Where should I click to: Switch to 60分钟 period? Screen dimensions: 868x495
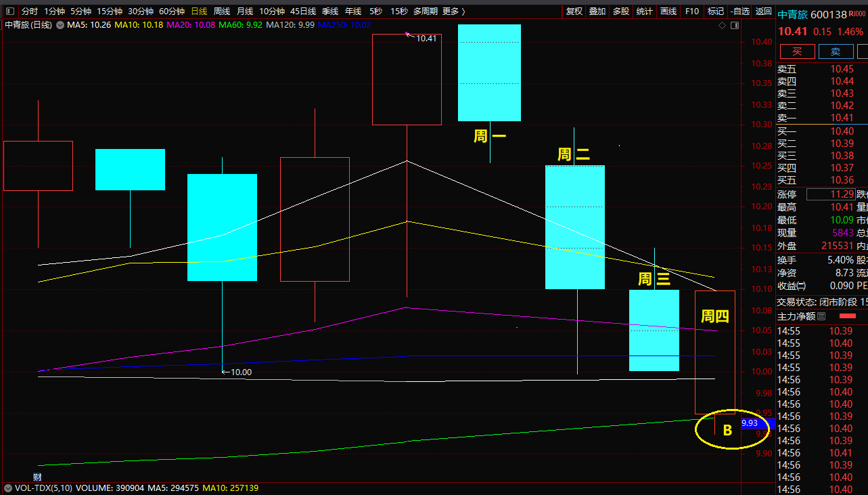coord(172,12)
